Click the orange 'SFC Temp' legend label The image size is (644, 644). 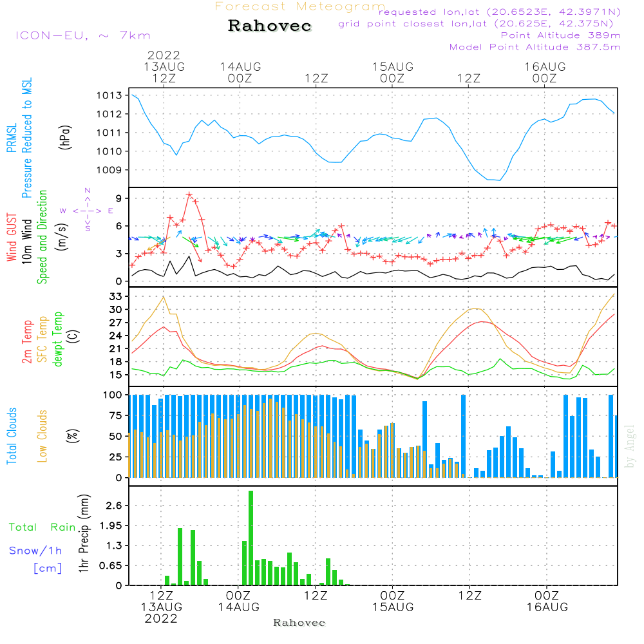click(43, 339)
